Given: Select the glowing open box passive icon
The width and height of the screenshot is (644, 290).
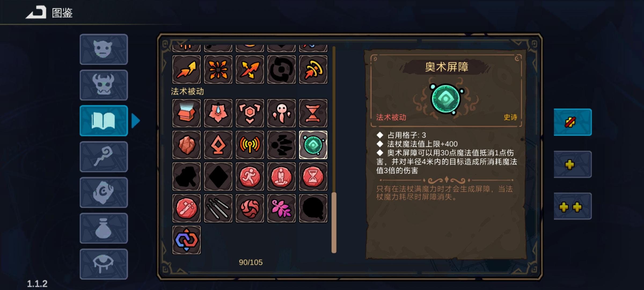Looking at the screenshot, I should [186, 113].
